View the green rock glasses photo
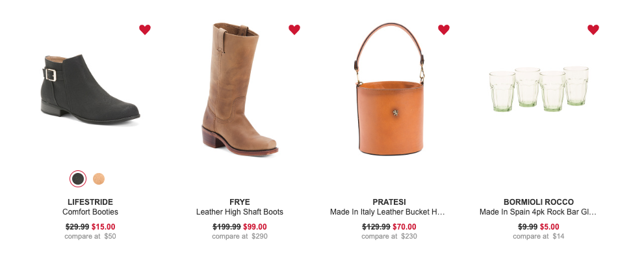The image size is (644, 264). (539, 89)
